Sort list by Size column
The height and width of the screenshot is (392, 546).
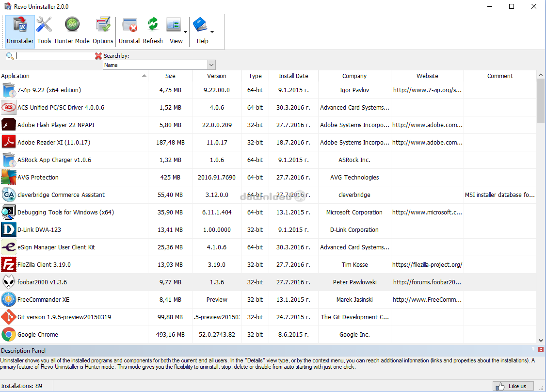pos(170,76)
